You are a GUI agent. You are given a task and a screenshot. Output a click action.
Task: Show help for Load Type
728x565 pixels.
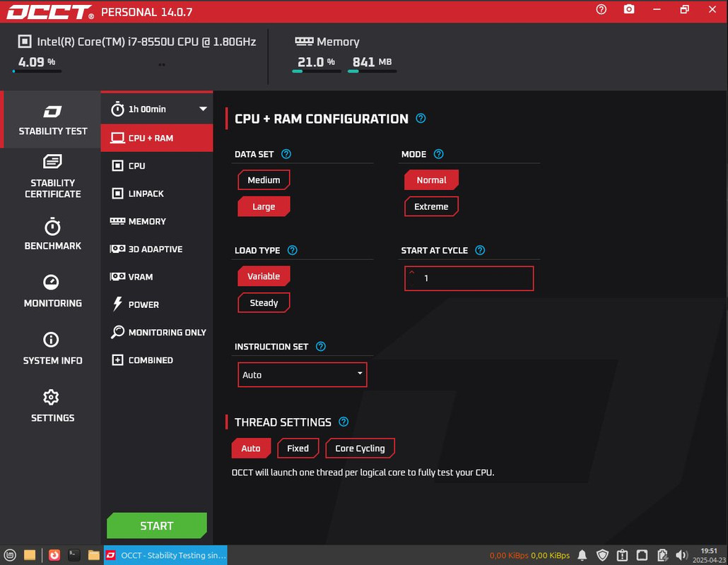click(292, 250)
